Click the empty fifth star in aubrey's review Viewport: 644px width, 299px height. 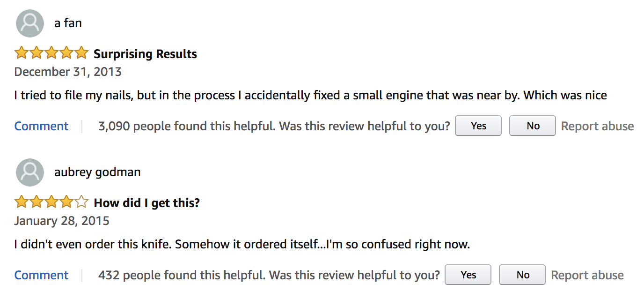(x=81, y=202)
